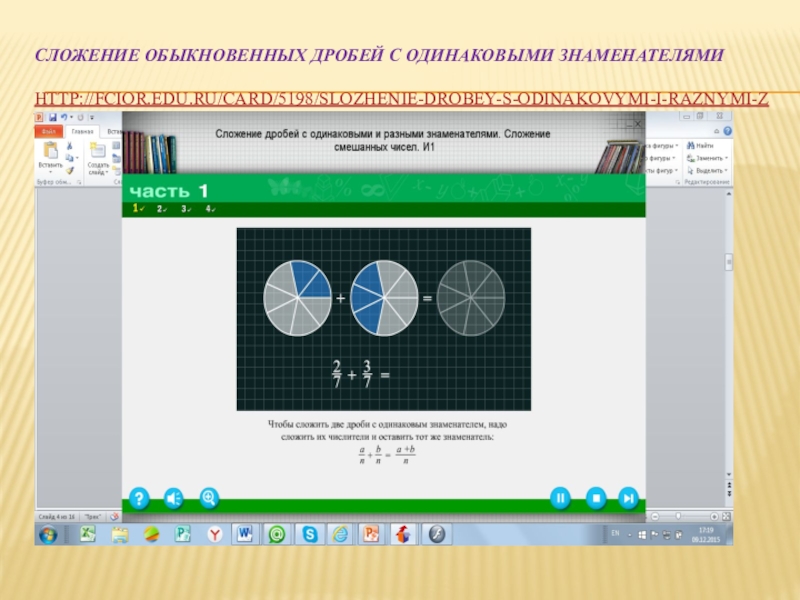Open Customize Quick Access Toolbar dropdown
The image size is (800, 600).
click(92, 117)
